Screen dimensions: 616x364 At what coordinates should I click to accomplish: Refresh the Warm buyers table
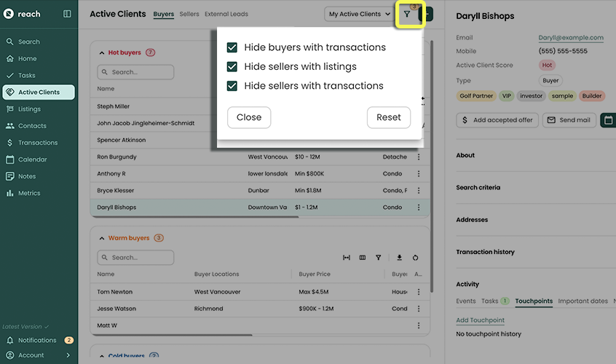pyautogui.click(x=415, y=258)
